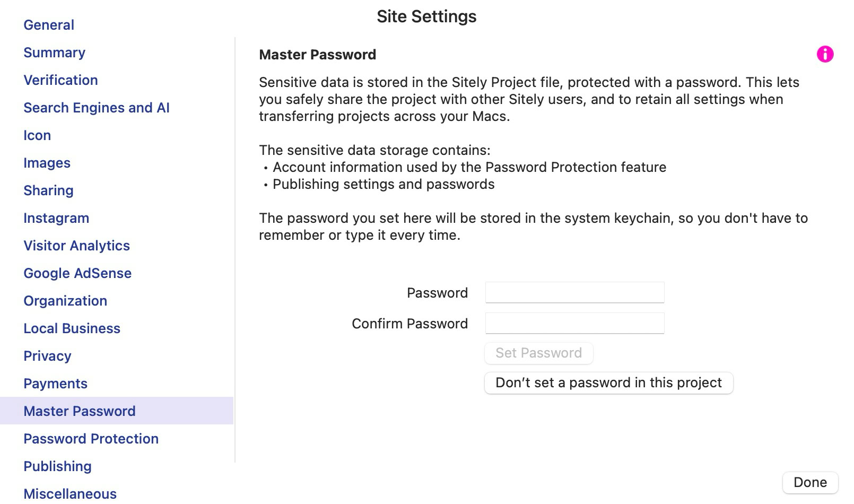
Task: Click the Password input field
Action: click(574, 292)
